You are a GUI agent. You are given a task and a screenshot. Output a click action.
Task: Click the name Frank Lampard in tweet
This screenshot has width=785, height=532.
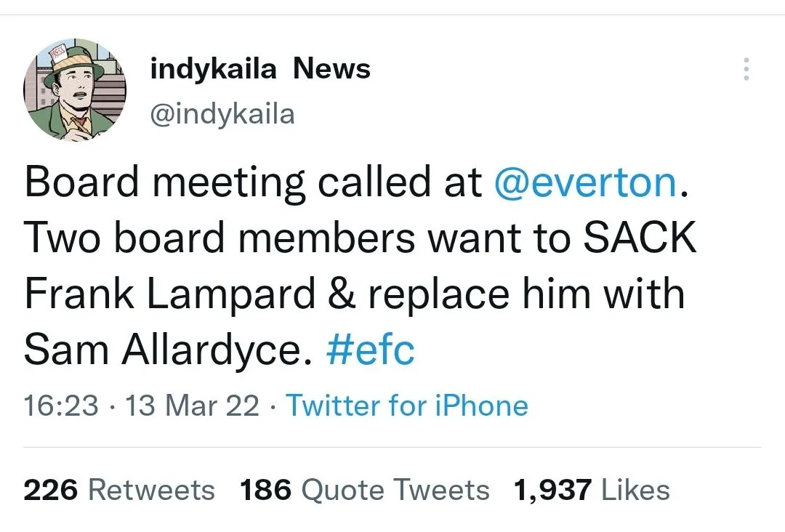pos(170,295)
